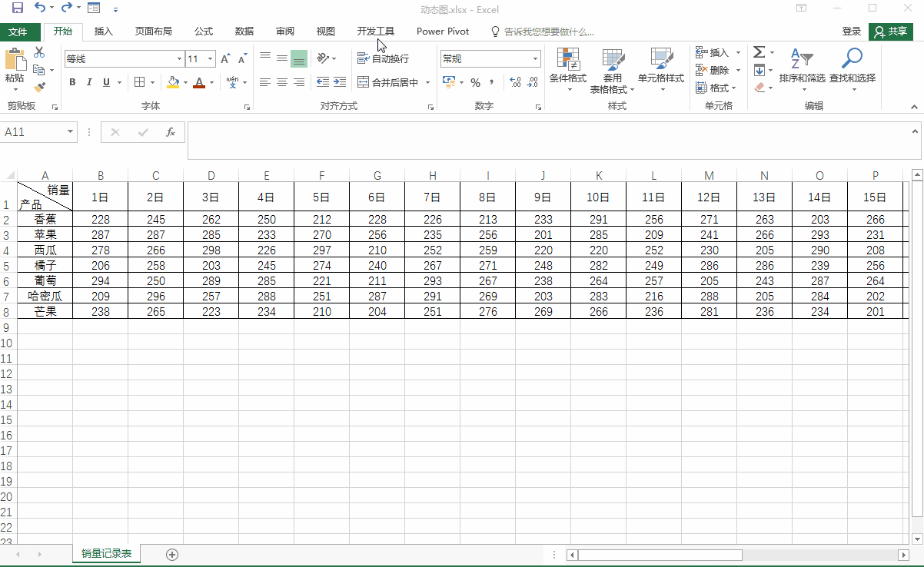
Task: Open 套用表格格式 table format menu
Action: pos(613,70)
